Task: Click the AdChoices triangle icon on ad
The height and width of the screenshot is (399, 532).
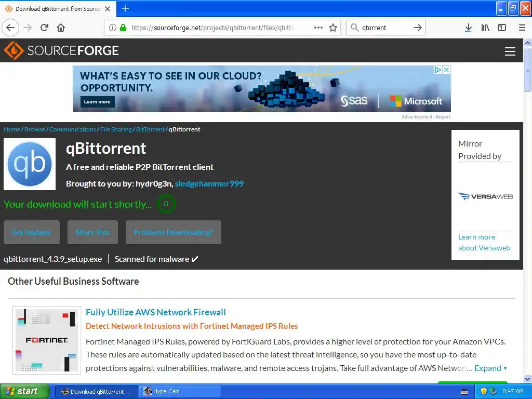Action: (x=438, y=70)
